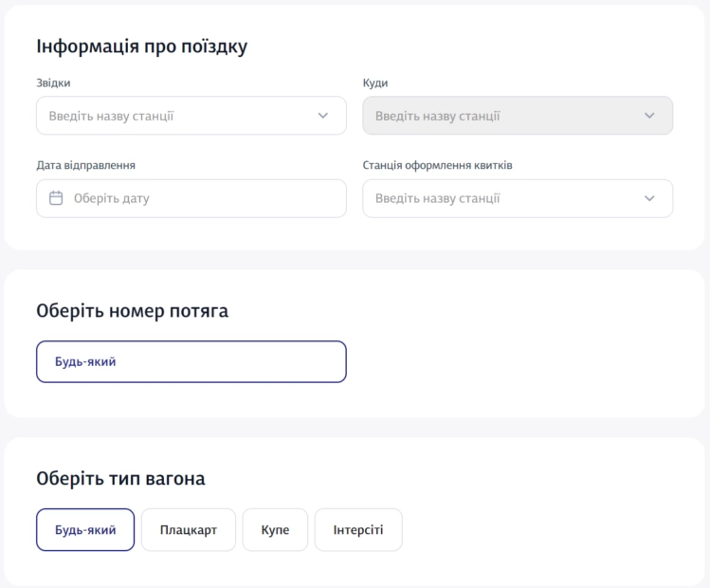
Task: Click the Дата відправлення label
Action: click(x=85, y=166)
